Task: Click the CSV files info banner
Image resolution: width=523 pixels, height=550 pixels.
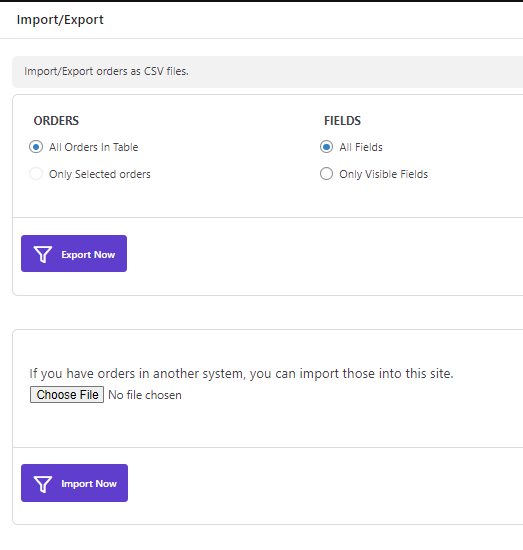Action: 268,72
